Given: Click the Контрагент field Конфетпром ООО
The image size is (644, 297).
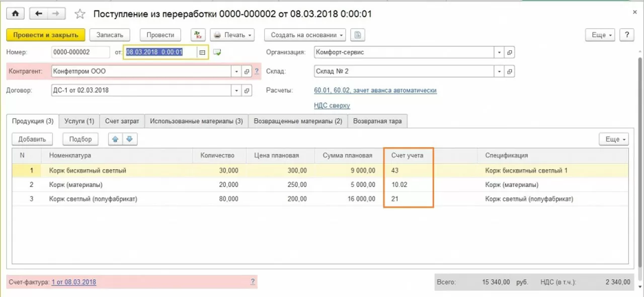Looking at the screenshot, I should point(142,71).
